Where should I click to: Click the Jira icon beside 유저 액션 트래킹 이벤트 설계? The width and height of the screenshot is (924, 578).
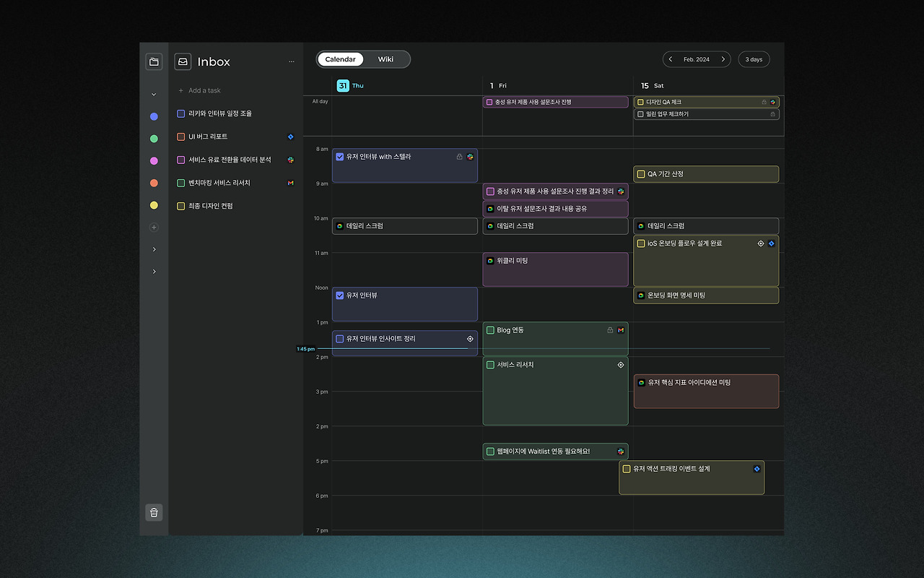tap(757, 468)
